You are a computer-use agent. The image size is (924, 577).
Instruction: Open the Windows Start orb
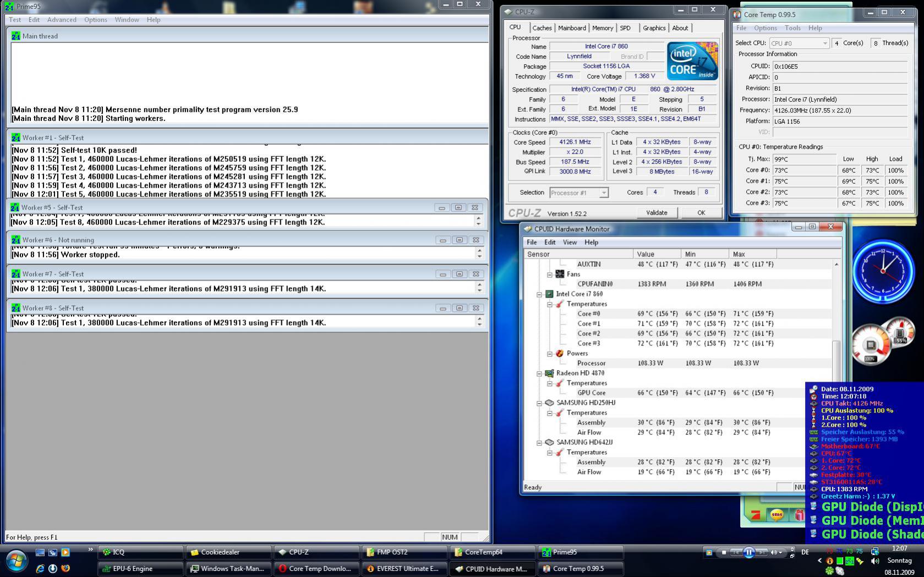click(16, 561)
